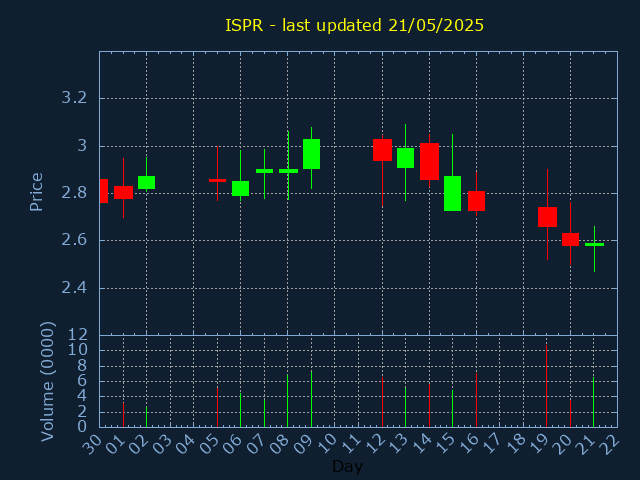Click the 2.8 price tick label

74,193
